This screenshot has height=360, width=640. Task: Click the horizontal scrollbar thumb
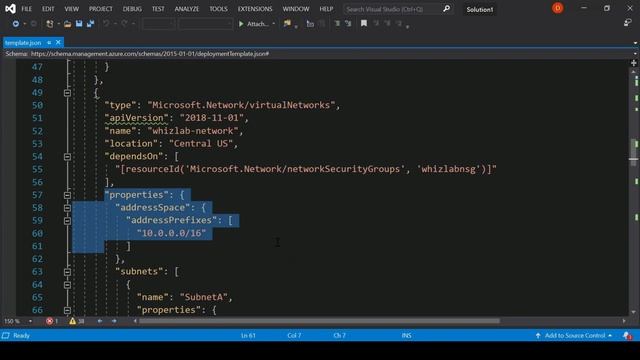[x=319, y=321]
